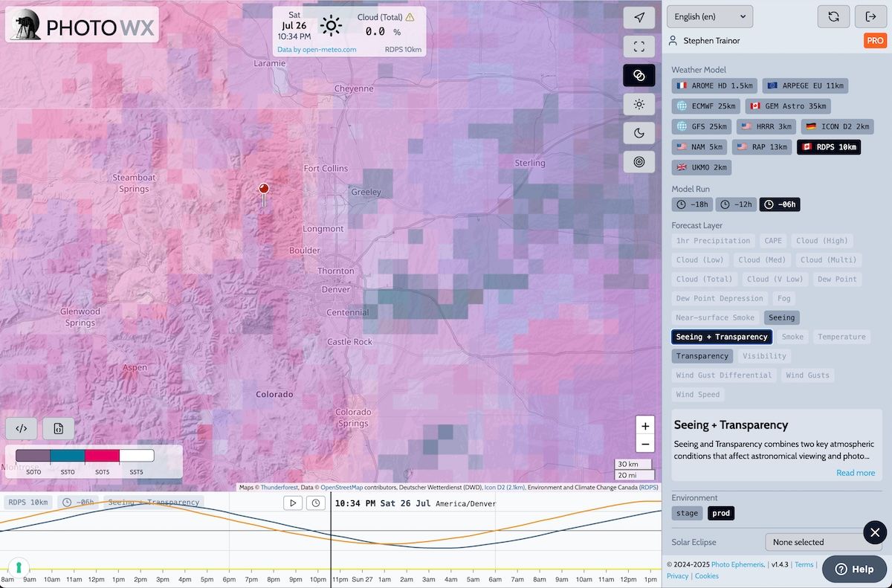The height and width of the screenshot is (588, 892).
Task: Click the embed code icon on map
Action: pos(22,428)
